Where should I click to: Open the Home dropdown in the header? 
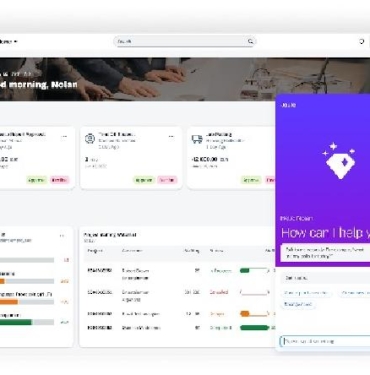point(8,42)
